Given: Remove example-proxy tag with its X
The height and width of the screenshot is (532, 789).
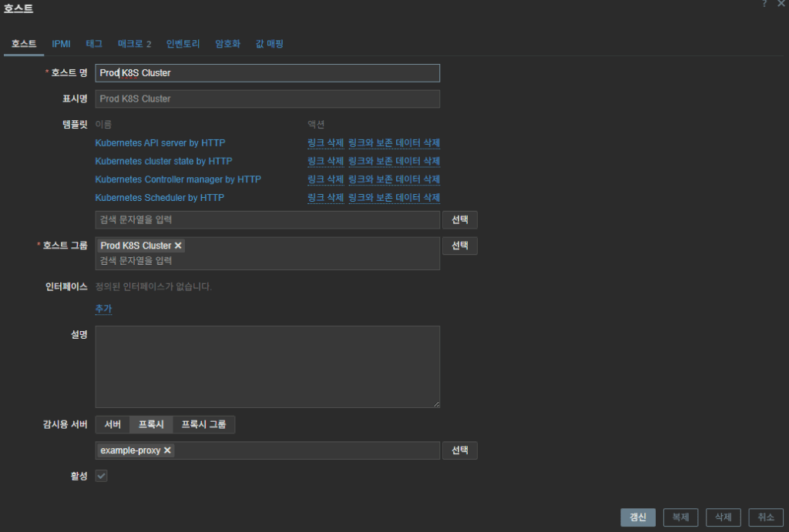Looking at the screenshot, I should (167, 450).
